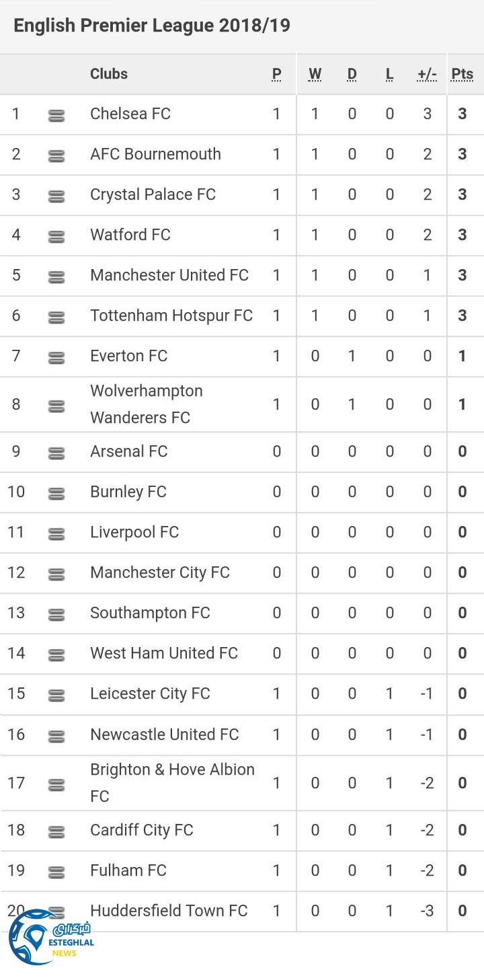Click the position icon beside Leicester City FC
Viewport: 484px width, 980px height.
tap(56, 695)
